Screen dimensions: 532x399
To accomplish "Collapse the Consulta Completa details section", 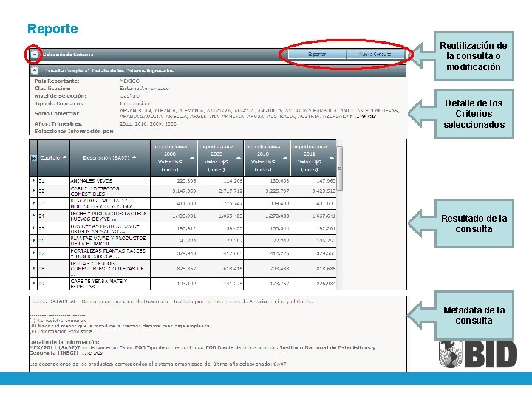I will pyautogui.click(x=34, y=71).
